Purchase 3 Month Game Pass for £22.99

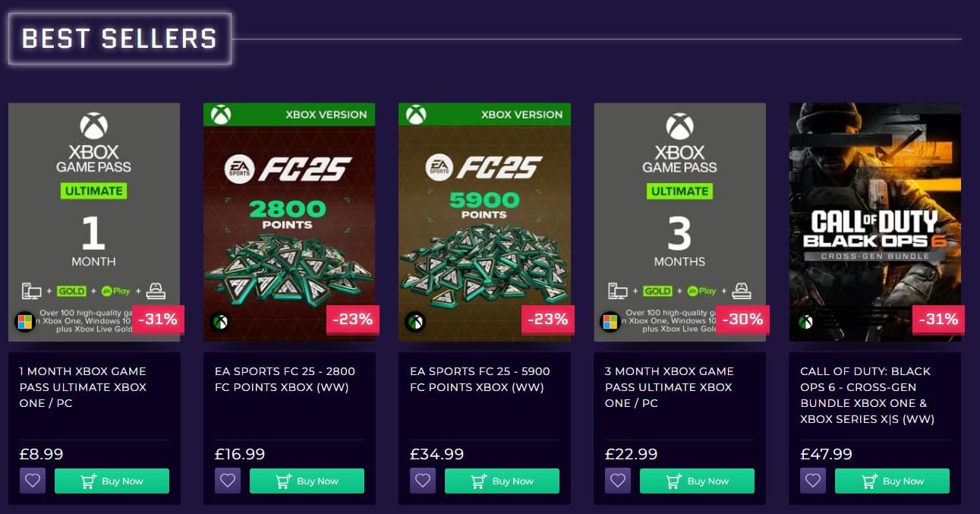point(697,481)
